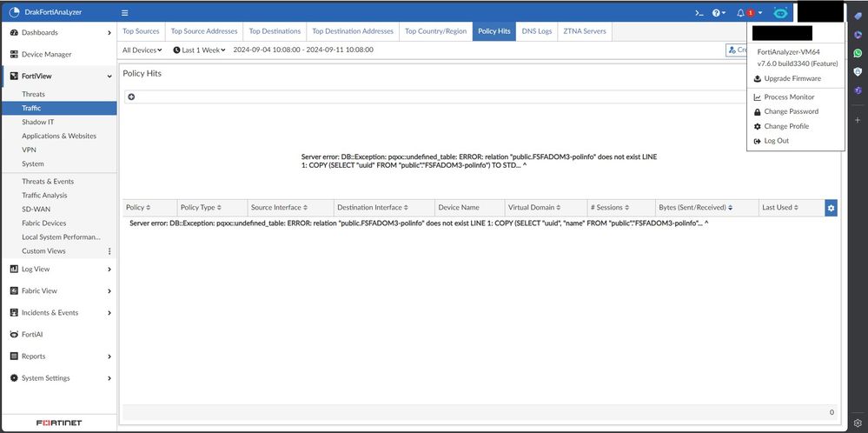Switch to Top Destinations tab

click(275, 31)
